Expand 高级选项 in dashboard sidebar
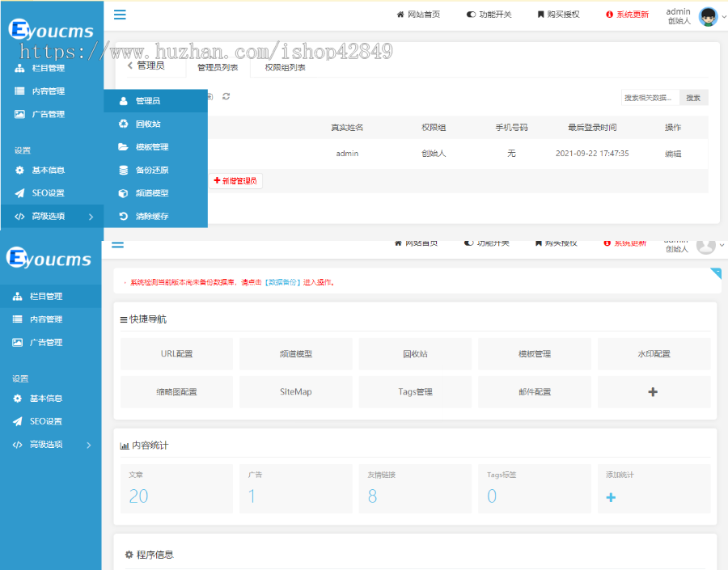 click(51, 445)
